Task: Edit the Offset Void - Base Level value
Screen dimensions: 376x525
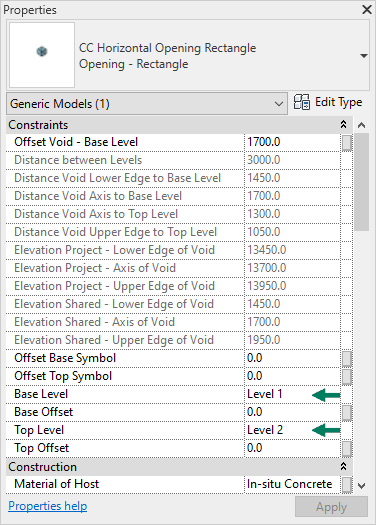Action: pyautogui.click(x=292, y=142)
